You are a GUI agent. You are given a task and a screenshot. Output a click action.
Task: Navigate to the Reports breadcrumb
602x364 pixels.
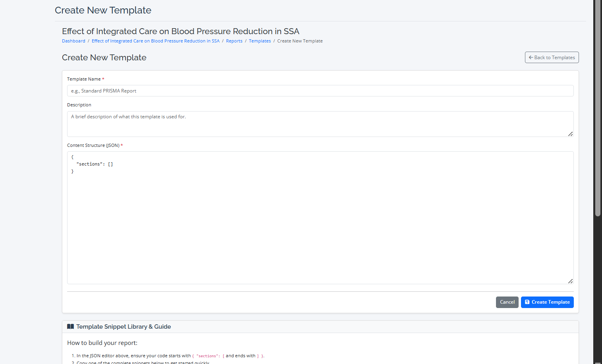pos(234,41)
